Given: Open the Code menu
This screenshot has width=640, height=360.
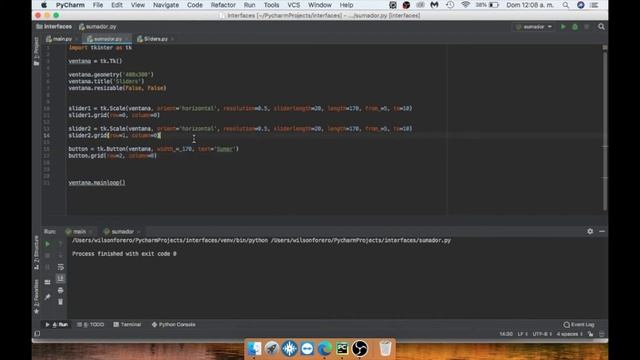Looking at the screenshot, I should (195, 5).
